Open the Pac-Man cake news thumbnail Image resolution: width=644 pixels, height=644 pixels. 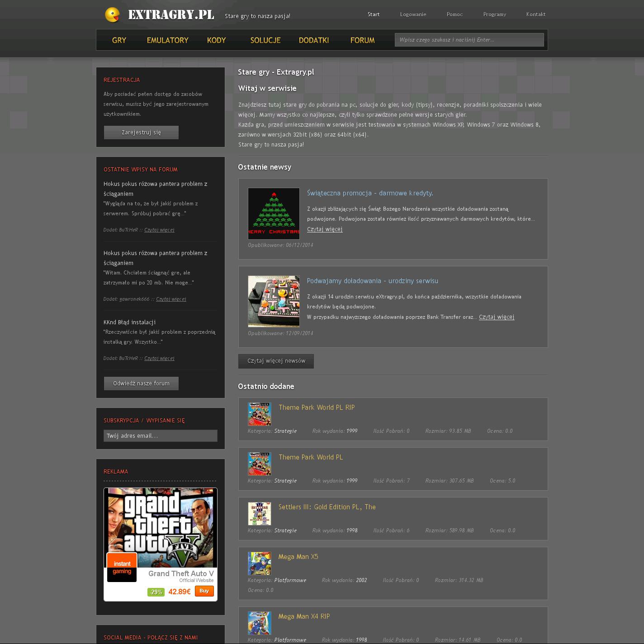tap(274, 301)
